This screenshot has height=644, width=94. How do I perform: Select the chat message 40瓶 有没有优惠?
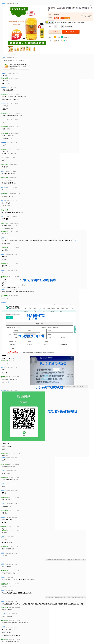(8, 90)
